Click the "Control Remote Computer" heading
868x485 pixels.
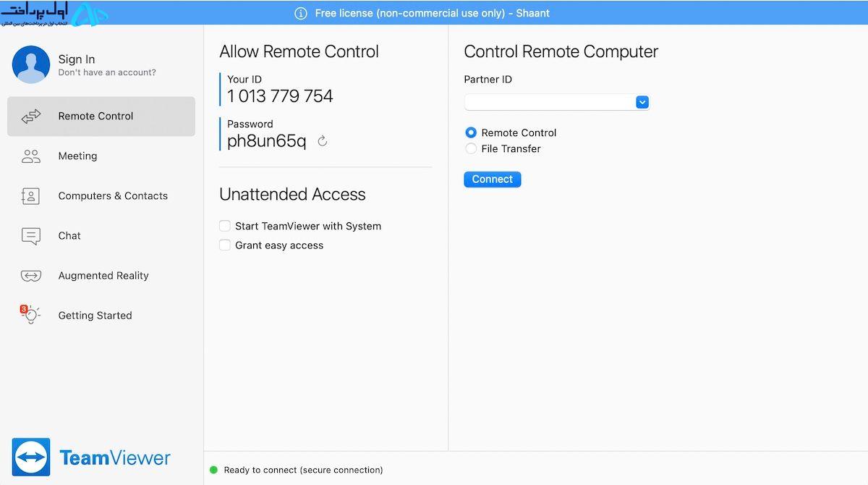(561, 52)
